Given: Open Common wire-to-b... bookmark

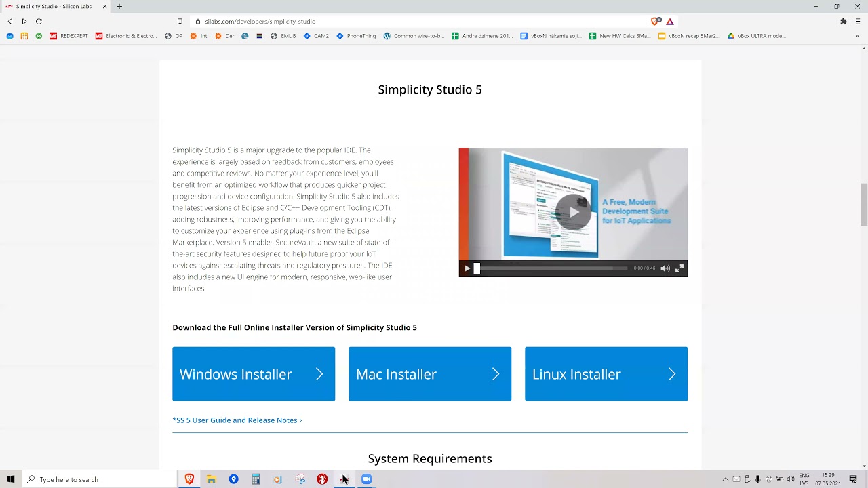Looking at the screenshot, I should coord(414,36).
